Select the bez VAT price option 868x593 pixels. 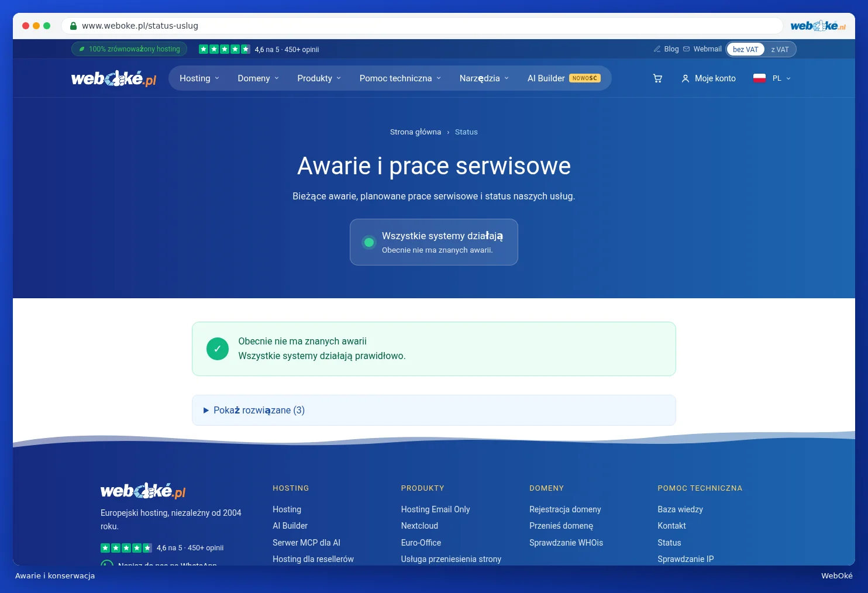pyautogui.click(x=745, y=50)
